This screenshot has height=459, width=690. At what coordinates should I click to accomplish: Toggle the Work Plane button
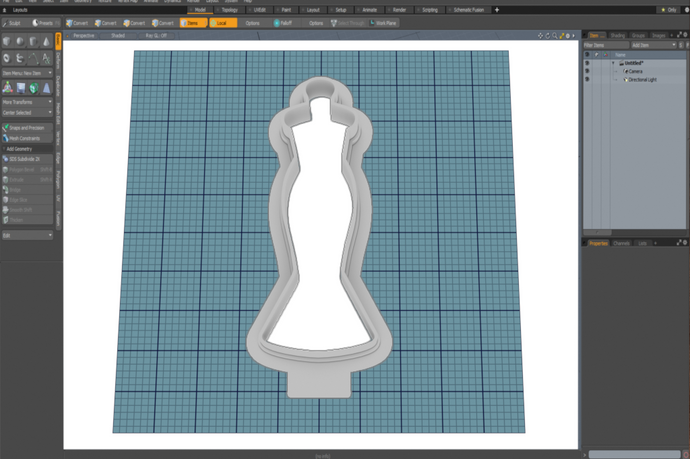pyautogui.click(x=383, y=23)
